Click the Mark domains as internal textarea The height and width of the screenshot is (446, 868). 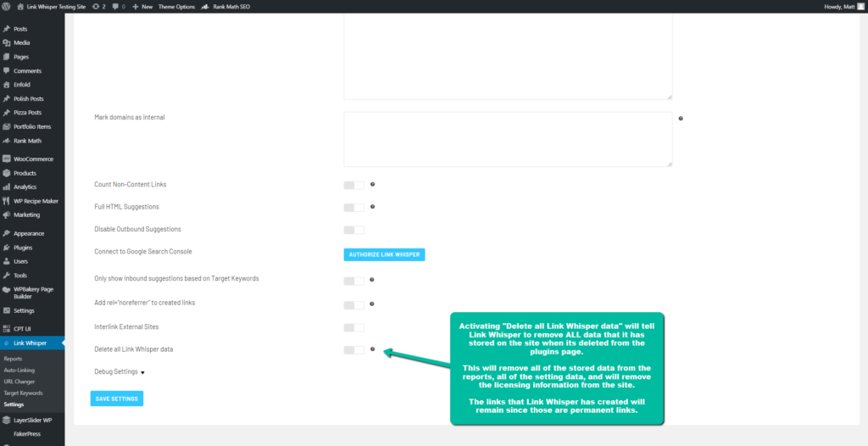pyautogui.click(x=508, y=139)
